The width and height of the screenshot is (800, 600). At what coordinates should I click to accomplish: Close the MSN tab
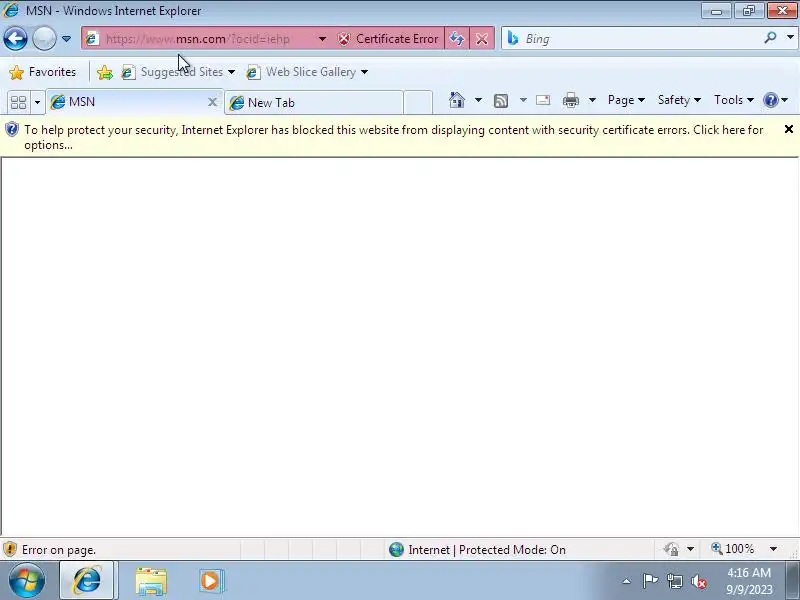[212, 102]
